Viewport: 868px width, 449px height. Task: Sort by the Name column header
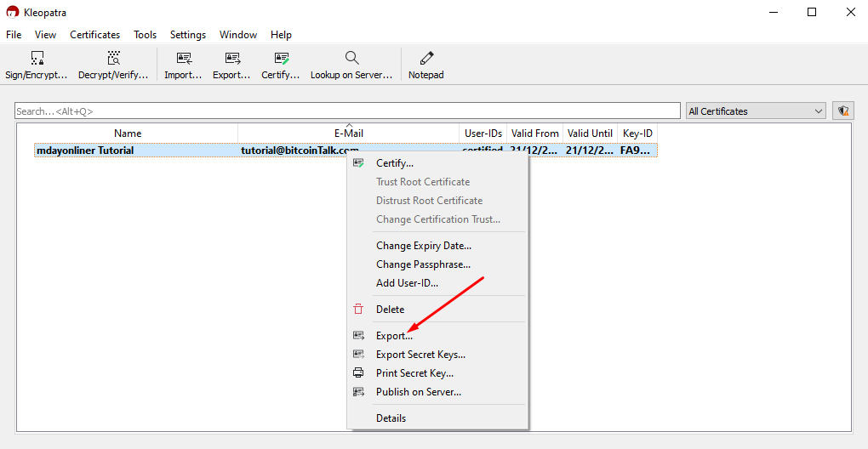pos(128,134)
